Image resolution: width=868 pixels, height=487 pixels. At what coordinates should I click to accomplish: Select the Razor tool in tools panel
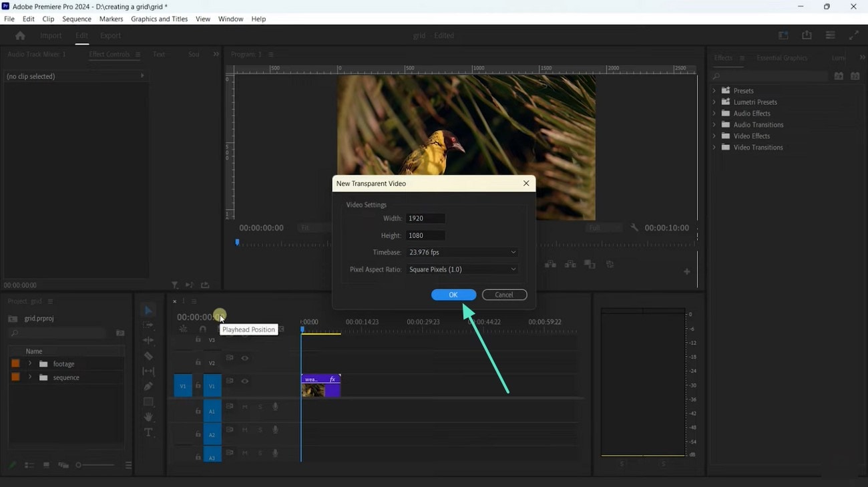pos(148,356)
